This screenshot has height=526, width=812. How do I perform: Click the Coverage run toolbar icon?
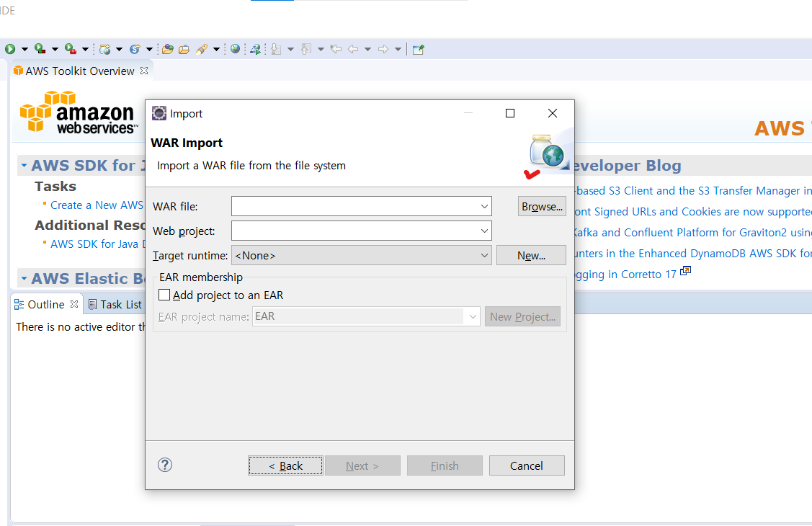click(40, 49)
